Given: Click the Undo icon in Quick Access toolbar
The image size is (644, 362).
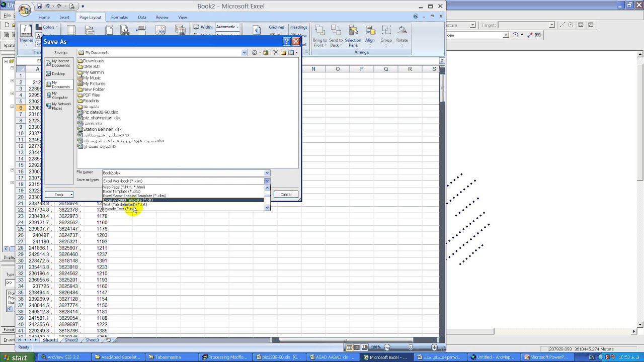Looking at the screenshot, I should [x=48, y=6].
